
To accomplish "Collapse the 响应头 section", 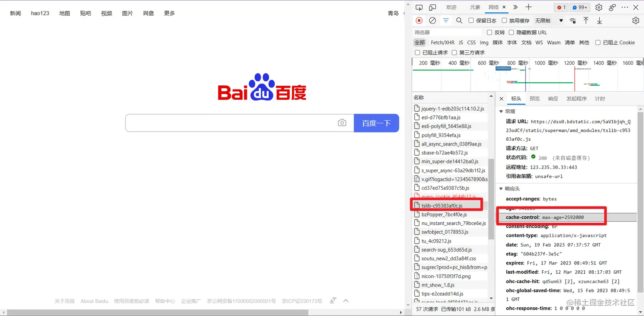I will pyautogui.click(x=501, y=189).
